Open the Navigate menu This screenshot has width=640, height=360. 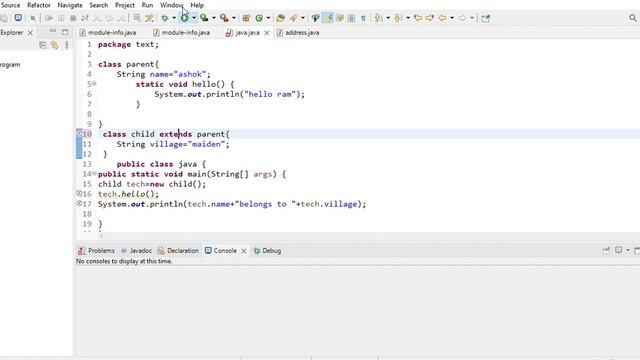click(x=70, y=5)
